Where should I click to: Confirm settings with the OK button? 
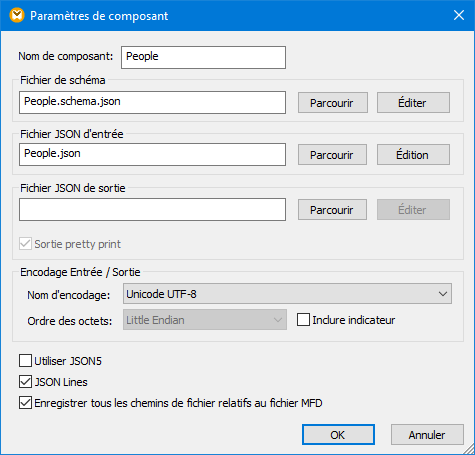pos(338,434)
